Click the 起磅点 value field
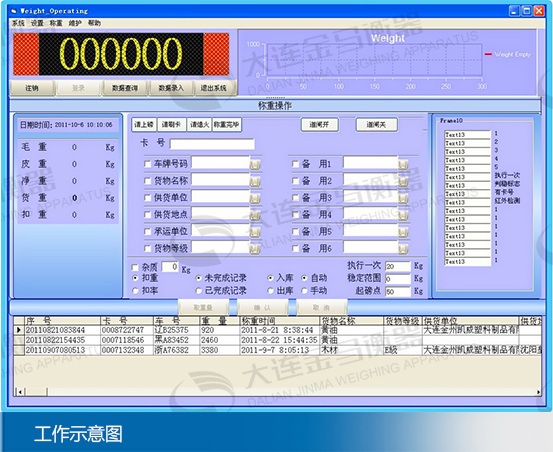This screenshot has width=553, height=452. point(398,292)
